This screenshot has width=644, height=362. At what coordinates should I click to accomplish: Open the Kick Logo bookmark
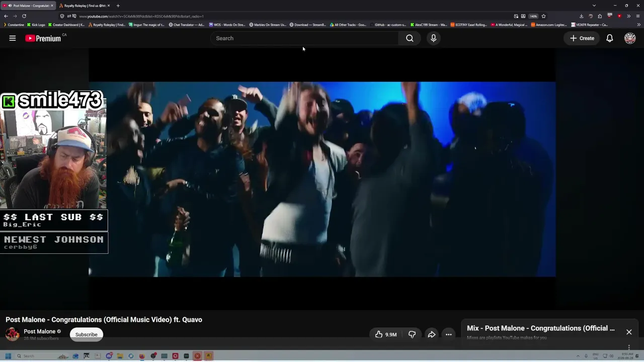36,25
